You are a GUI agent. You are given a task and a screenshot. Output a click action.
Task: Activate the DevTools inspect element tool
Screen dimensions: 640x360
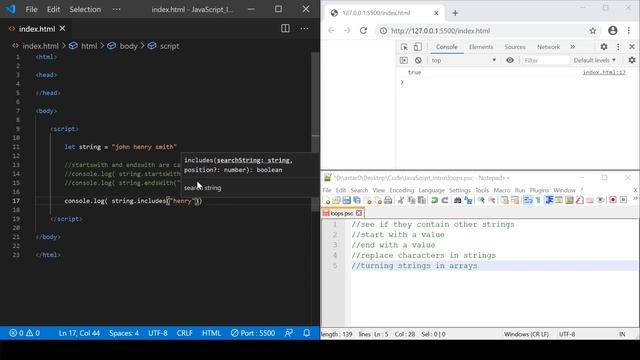[x=404, y=47]
